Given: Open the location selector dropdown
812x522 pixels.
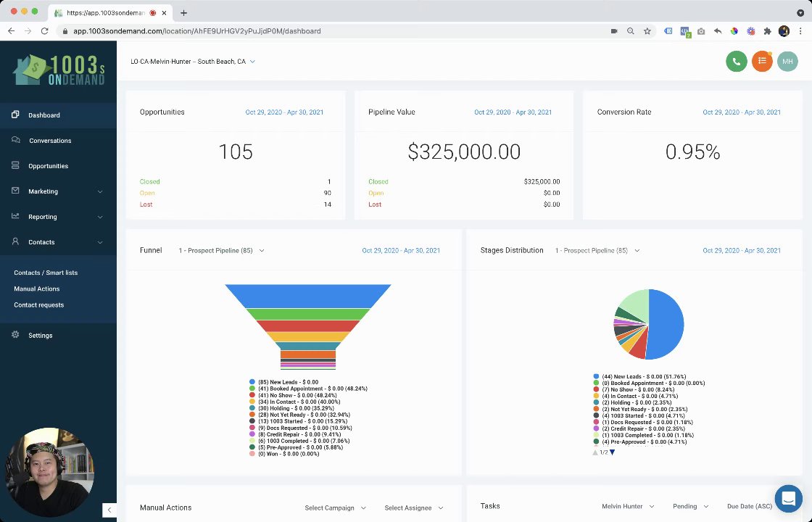Looking at the screenshot, I should pyautogui.click(x=193, y=62).
